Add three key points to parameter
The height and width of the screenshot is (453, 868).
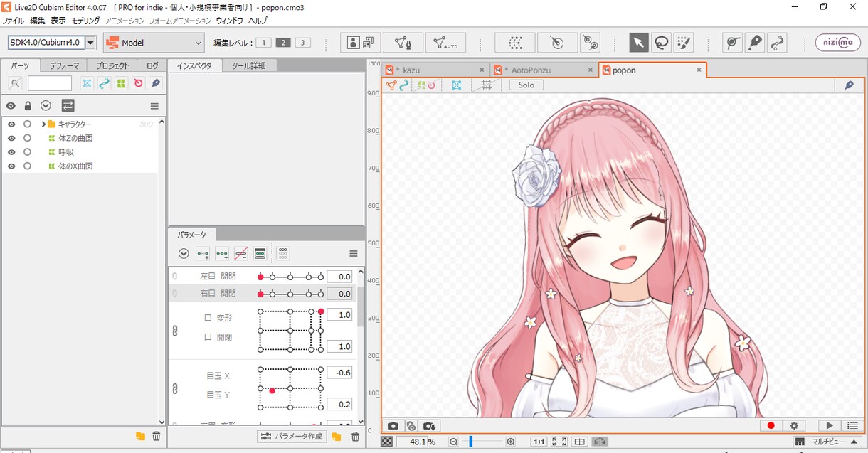coord(222,254)
